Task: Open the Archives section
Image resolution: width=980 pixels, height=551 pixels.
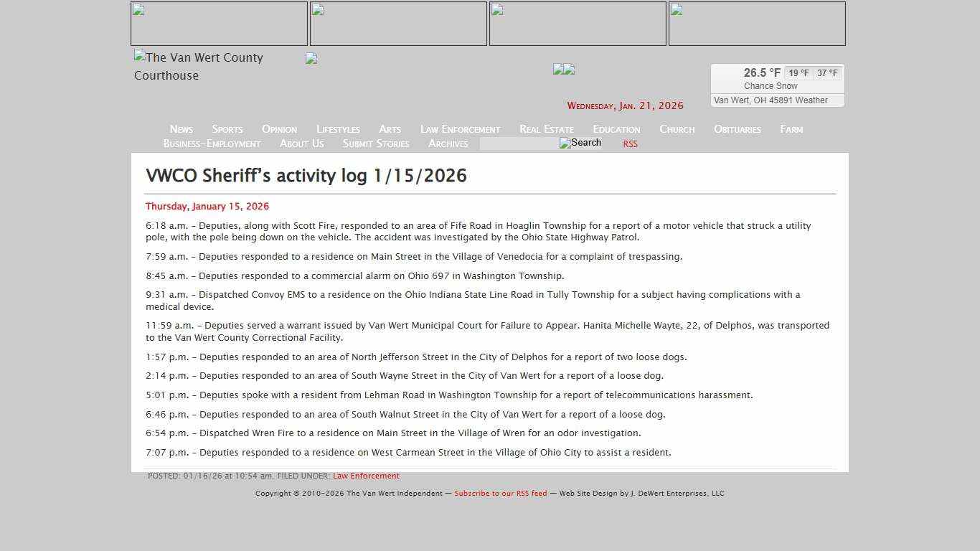Action: [x=448, y=143]
